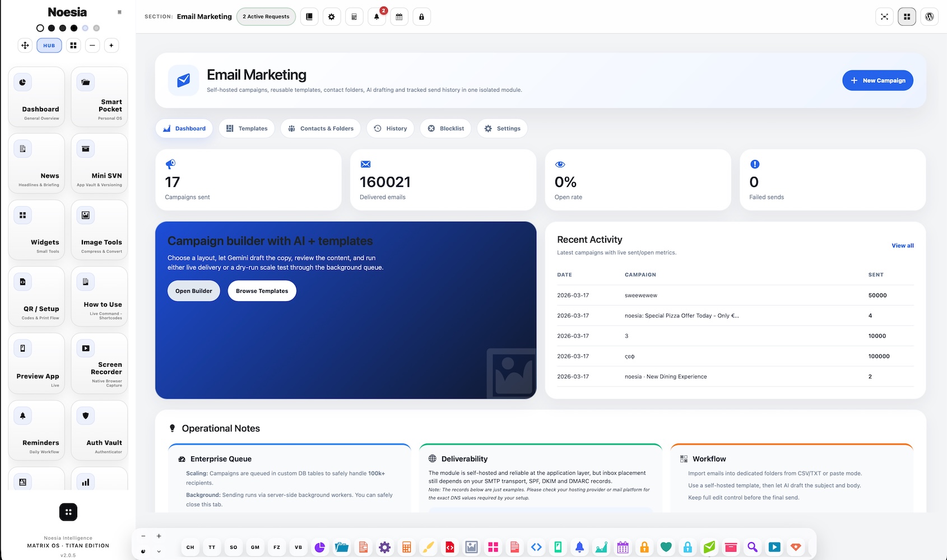Click the purple pie chart dock icon
This screenshot has width=947, height=560.
coord(320,547)
